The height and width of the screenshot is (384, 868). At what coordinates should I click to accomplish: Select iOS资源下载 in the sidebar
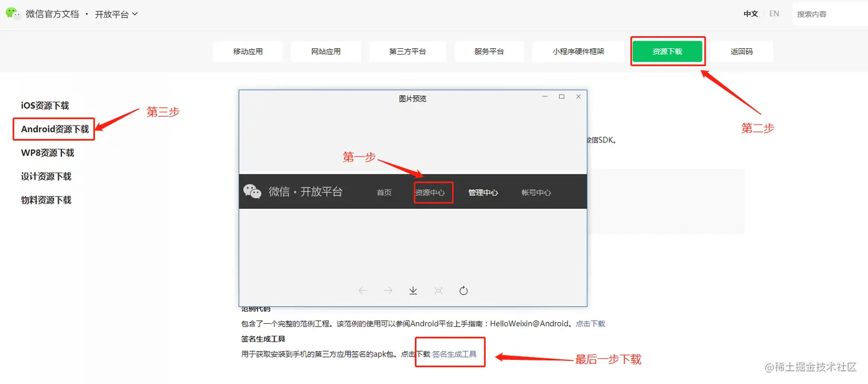[45, 106]
